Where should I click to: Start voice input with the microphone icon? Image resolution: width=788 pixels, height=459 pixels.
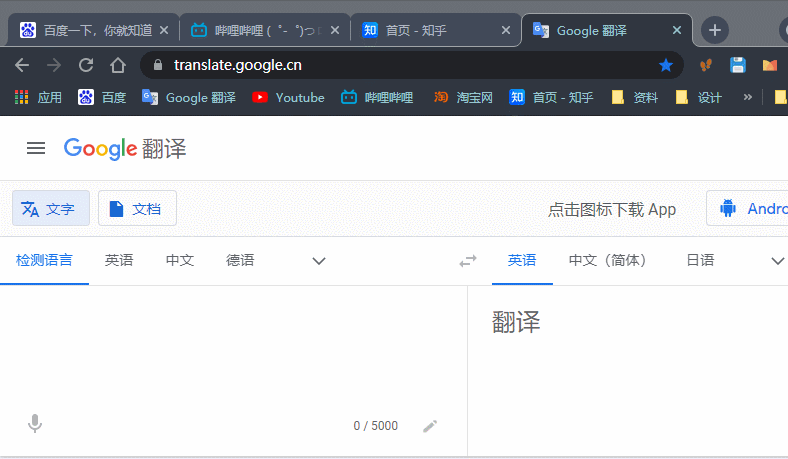click(x=35, y=424)
